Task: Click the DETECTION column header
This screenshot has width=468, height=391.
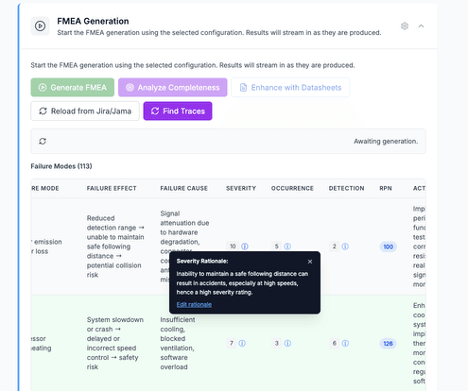Action: pyautogui.click(x=346, y=188)
